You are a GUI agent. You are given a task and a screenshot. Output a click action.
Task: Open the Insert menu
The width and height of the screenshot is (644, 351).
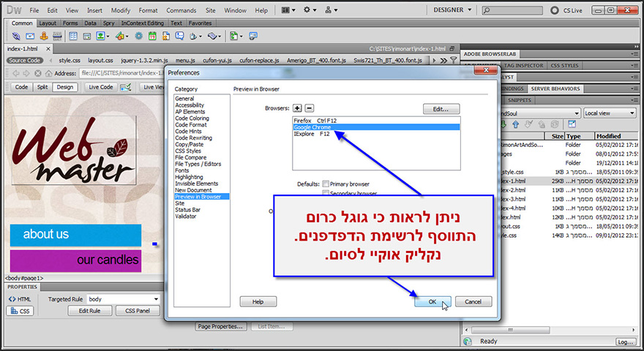point(94,10)
